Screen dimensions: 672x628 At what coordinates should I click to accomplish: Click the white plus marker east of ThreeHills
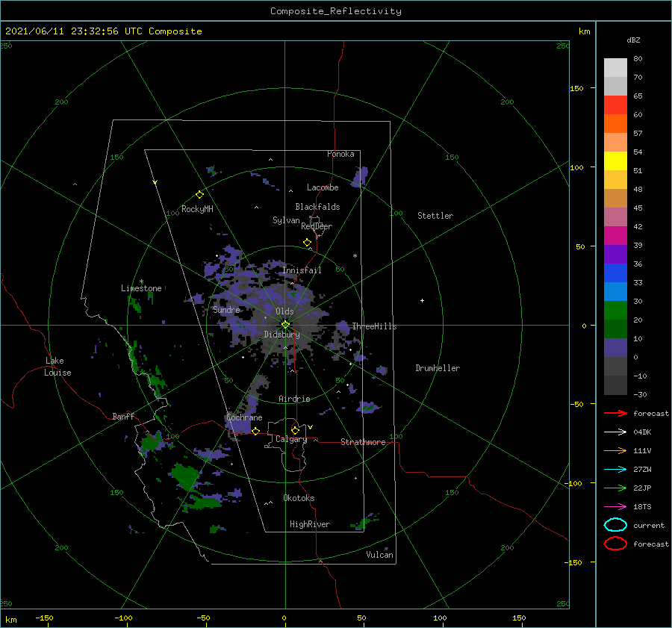(x=422, y=300)
